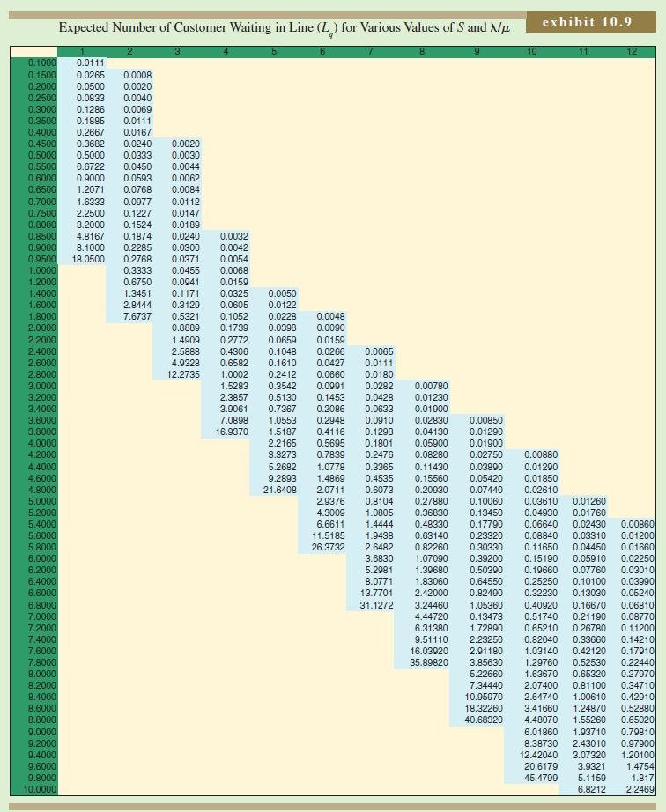The height and width of the screenshot is (812, 666).
Task: Select column header 6
Action: 322,51
